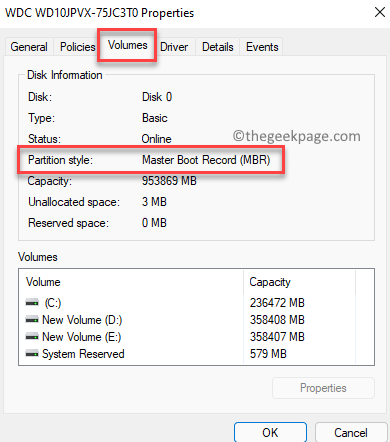Click the Capacity column header
Image resolution: width=390 pixels, height=442 pixels.
(x=299, y=282)
